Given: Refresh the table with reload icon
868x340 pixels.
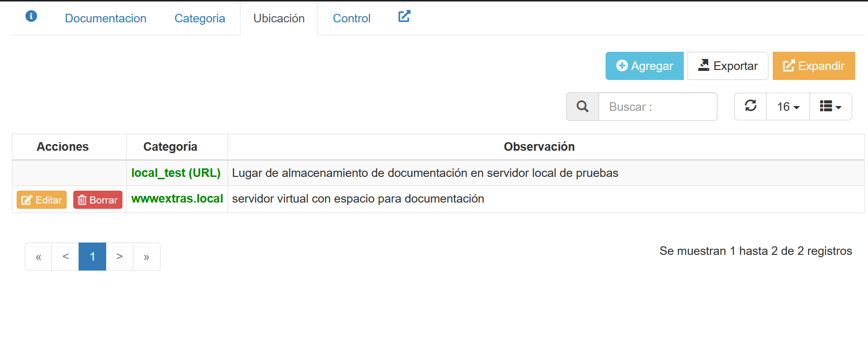Looking at the screenshot, I should (750, 106).
